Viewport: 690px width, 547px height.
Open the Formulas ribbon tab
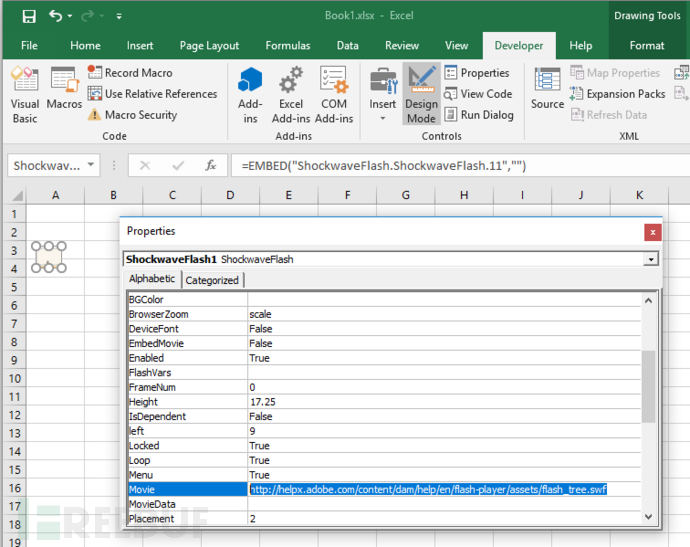[287, 45]
